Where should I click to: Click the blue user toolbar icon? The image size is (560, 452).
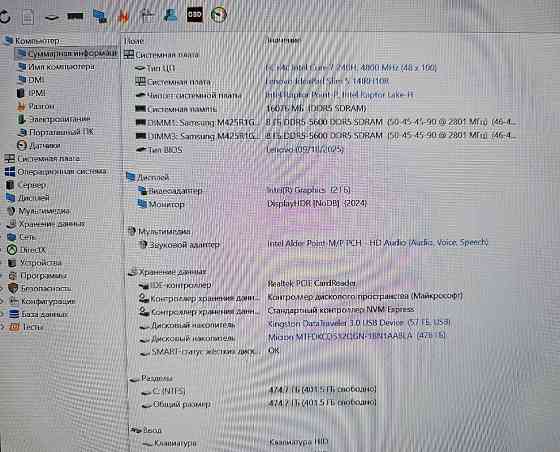pyautogui.click(x=170, y=16)
